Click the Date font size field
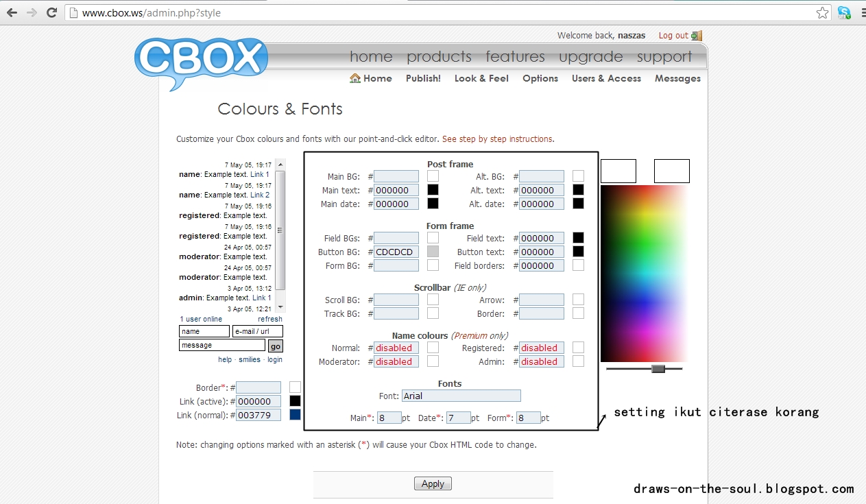This screenshot has height=504, width=866. pos(459,418)
